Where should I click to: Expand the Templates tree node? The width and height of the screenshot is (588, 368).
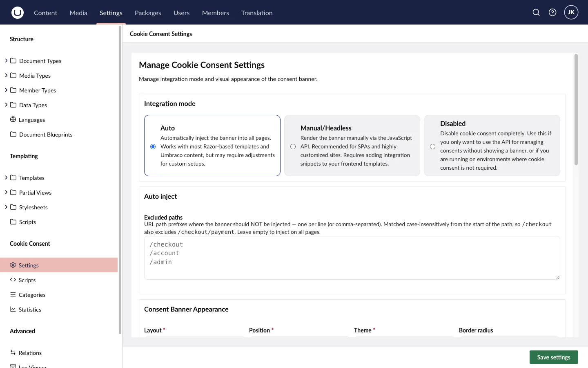coord(6,178)
